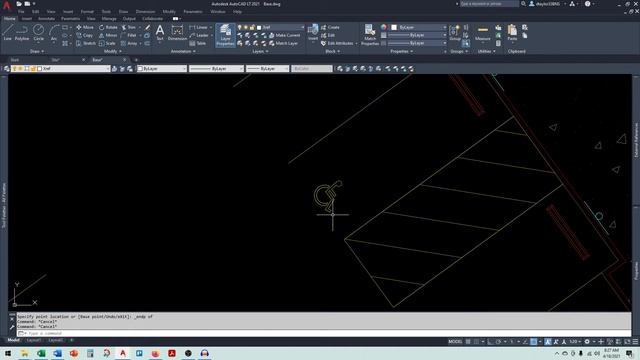Select the Polyline tool
Screen dimensions: 640x360
[22, 32]
